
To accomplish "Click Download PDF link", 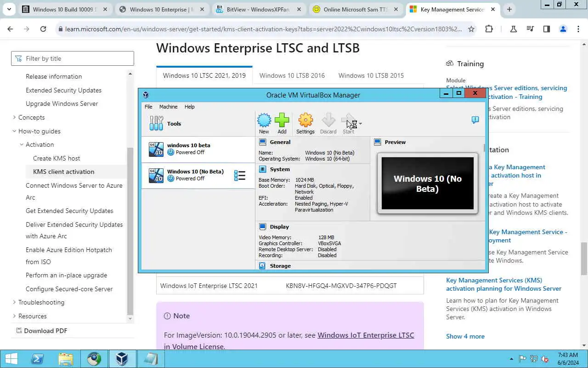I will coord(41,331).
